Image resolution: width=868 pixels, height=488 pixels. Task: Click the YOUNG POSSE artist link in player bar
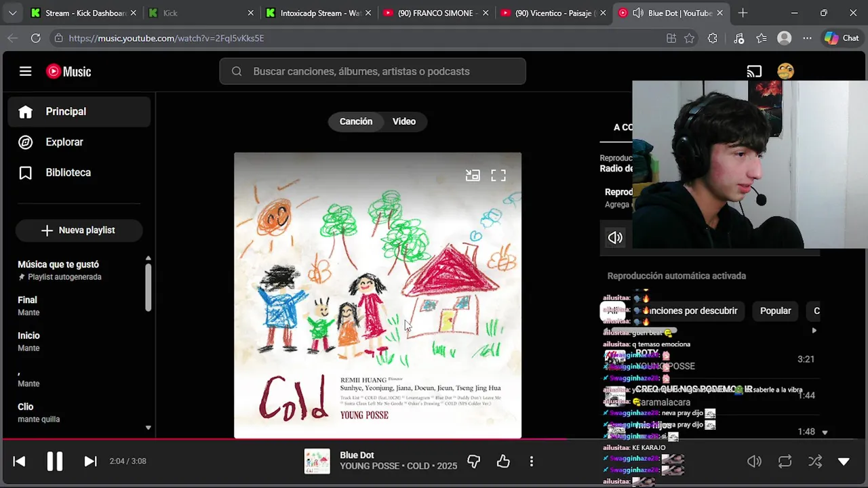370,466
